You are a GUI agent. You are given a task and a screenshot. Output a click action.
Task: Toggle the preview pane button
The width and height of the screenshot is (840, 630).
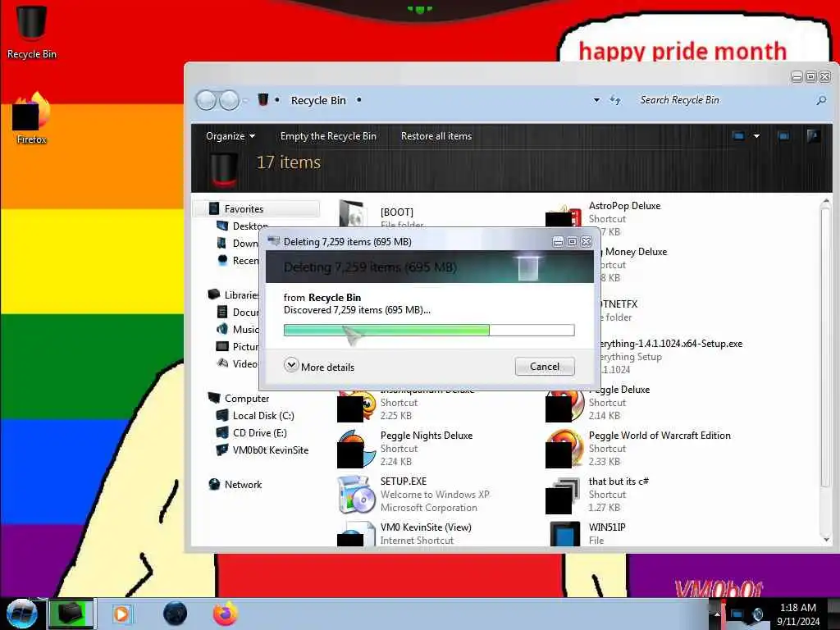pyautogui.click(x=783, y=136)
